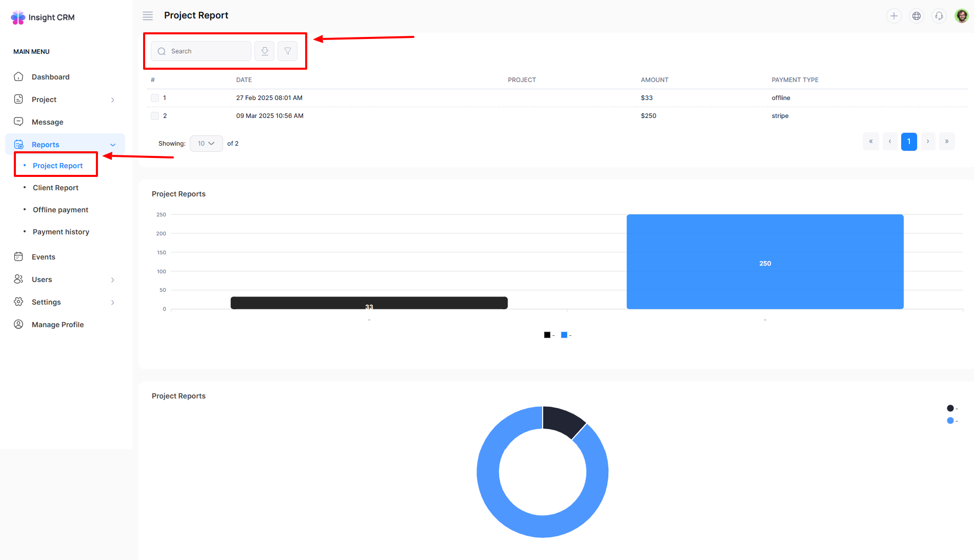This screenshot has width=974, height=560.
Task: Go to Payment history report
Action: click(x=61, y=232)
